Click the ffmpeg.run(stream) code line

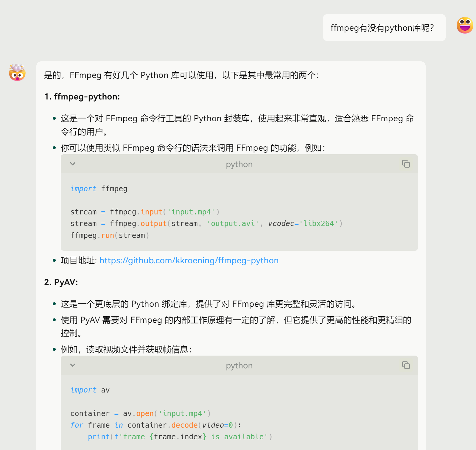click(x=110, y=236)
